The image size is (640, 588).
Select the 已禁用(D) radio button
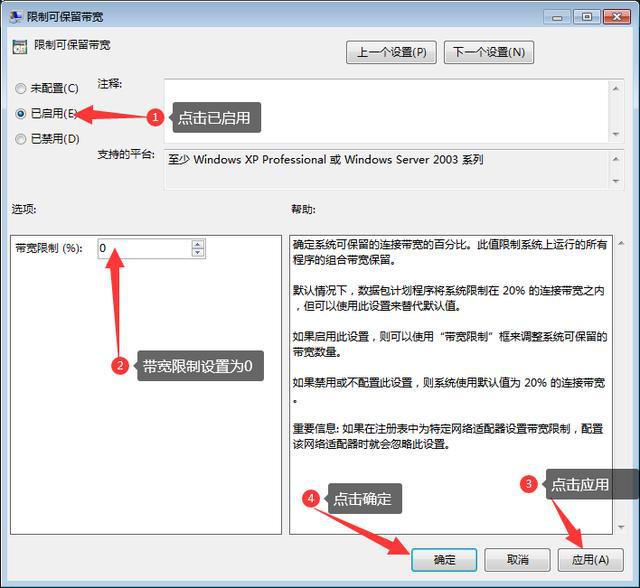pyautogui.click(x=21, y=139)
